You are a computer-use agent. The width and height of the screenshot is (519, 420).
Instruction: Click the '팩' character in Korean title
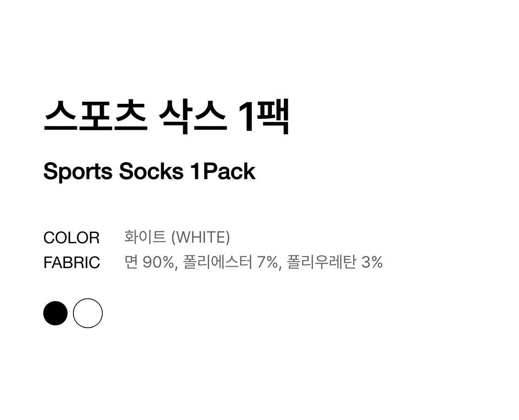click(274, 115)
